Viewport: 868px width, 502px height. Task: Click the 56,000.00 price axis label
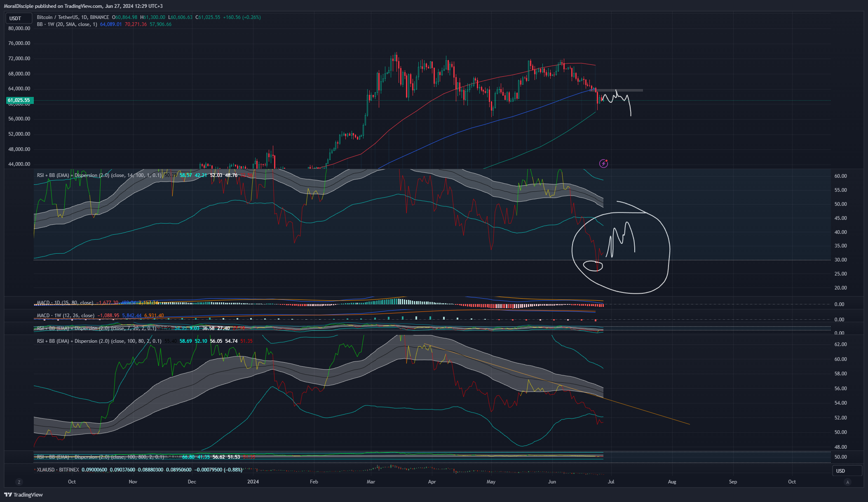tap(19, 119)
